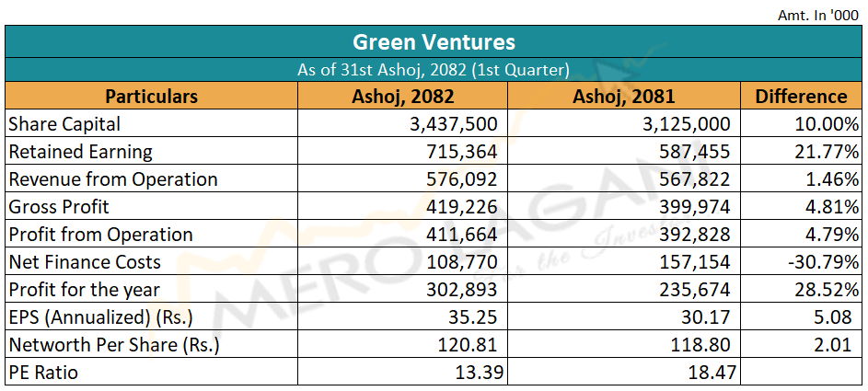Image resolution: width=868 pixels, height=391 pixels.
Task: Click the Ashoj, 2081 column header
Action: point(622,97)
